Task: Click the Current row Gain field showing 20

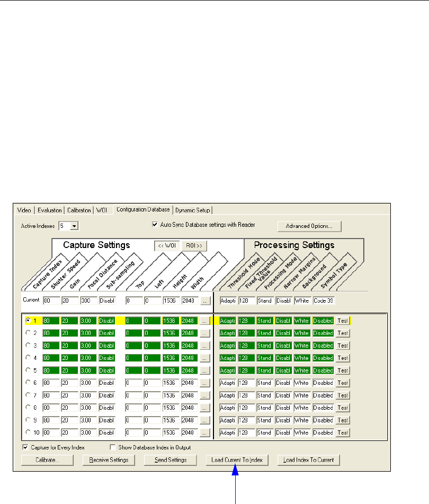Action: coord(70,301)
